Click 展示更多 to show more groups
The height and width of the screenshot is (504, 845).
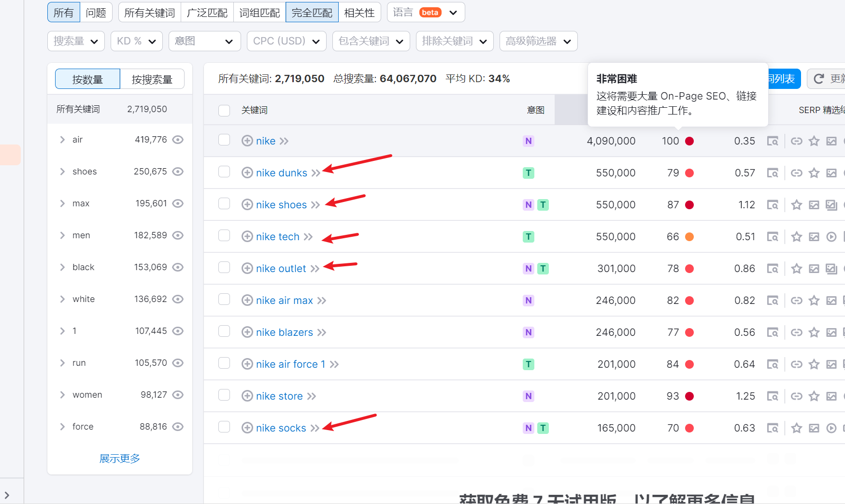[x=119, y=458]
